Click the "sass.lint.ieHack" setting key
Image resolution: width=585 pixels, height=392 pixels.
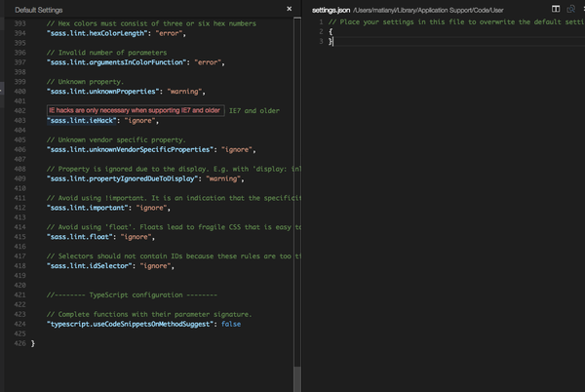tap(82, 121)
